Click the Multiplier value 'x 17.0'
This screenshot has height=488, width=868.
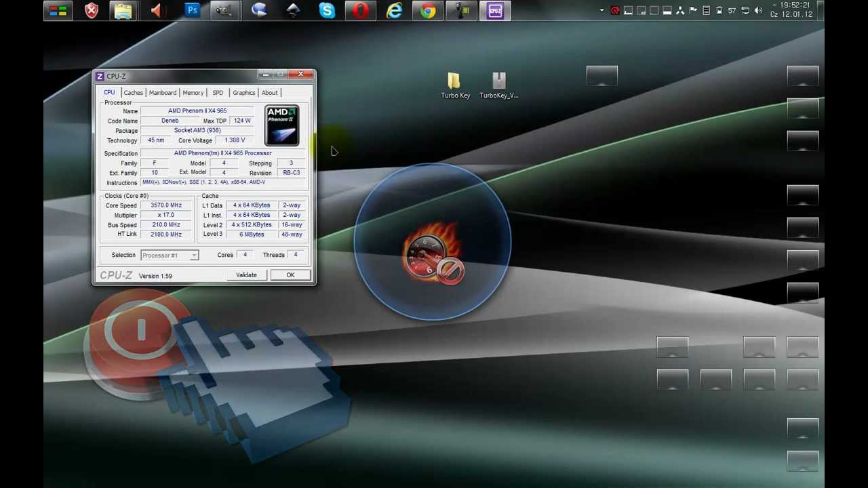coord(166,215)
